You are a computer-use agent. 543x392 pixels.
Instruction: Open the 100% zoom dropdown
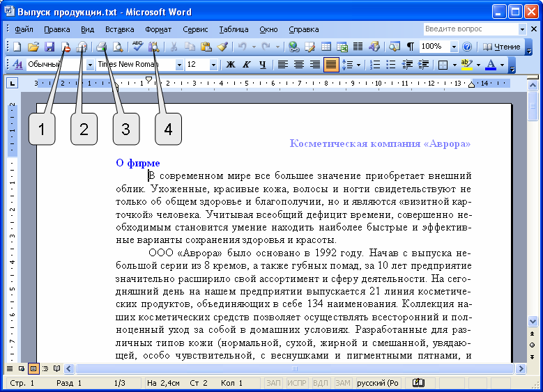pos(454,47)
